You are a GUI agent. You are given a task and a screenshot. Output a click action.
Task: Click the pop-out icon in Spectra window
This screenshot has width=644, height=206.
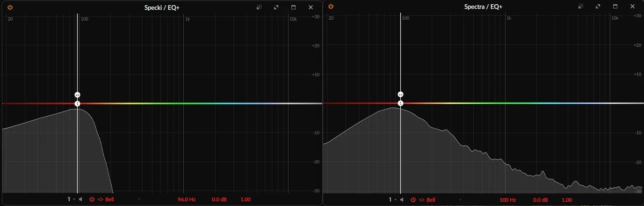point(581,7)
